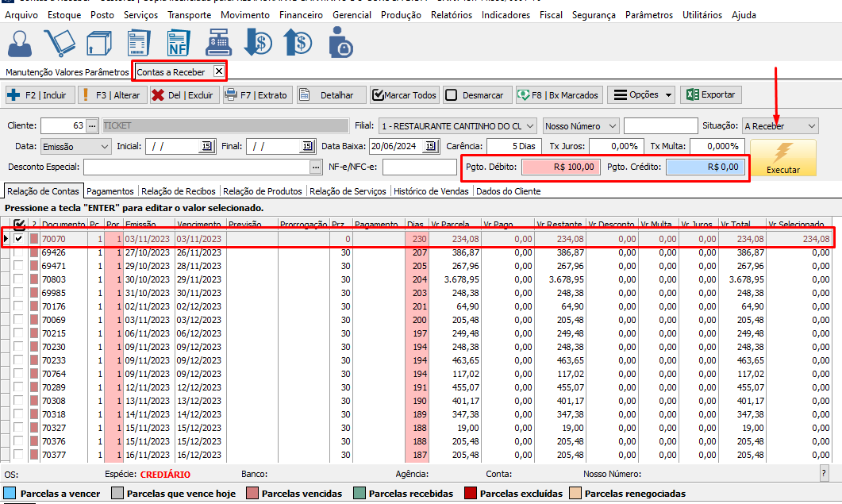Image resolution: width=842 pixels, height=504 pixels.
Task: Click the user padlock security icon
Action: [x=340, y=42]
